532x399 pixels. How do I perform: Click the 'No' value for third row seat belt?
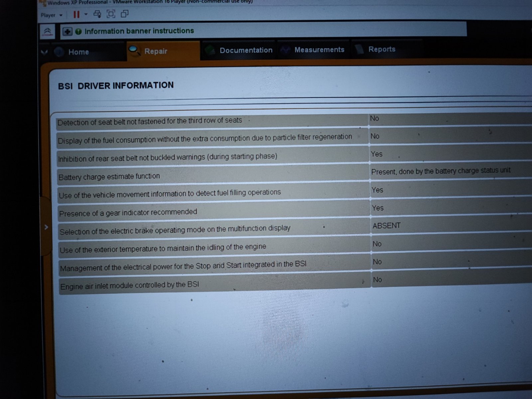pos(374,118)
